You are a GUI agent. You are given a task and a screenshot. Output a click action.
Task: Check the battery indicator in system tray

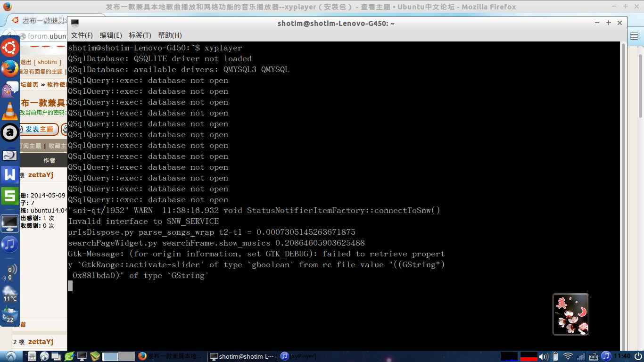tap(556, 356)
